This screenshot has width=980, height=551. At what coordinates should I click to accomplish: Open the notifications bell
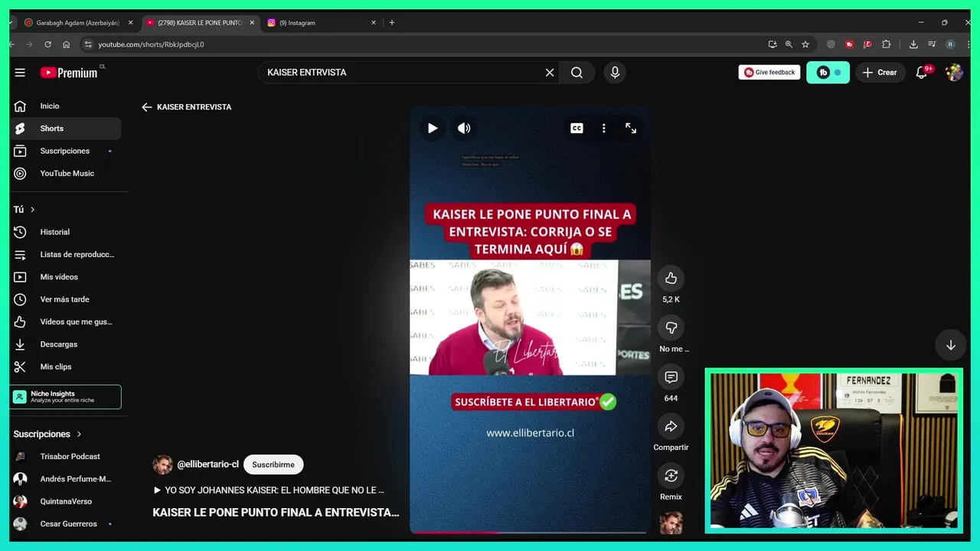pos(922,72)
